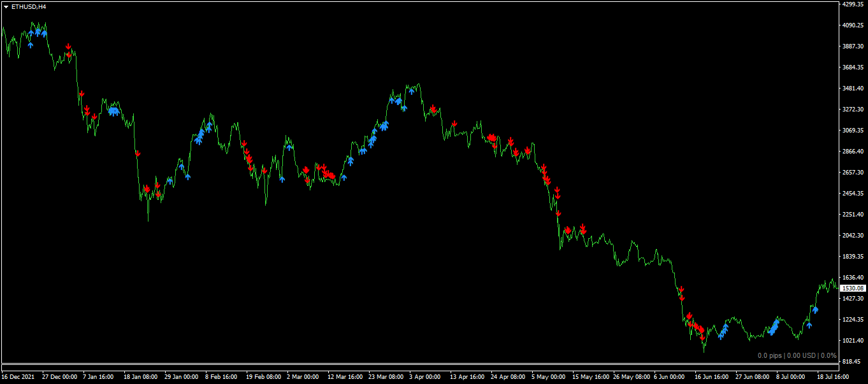Select the current price label 1530.08
The height and width of the screenshot is (384, 868).
tap(852, 288)
